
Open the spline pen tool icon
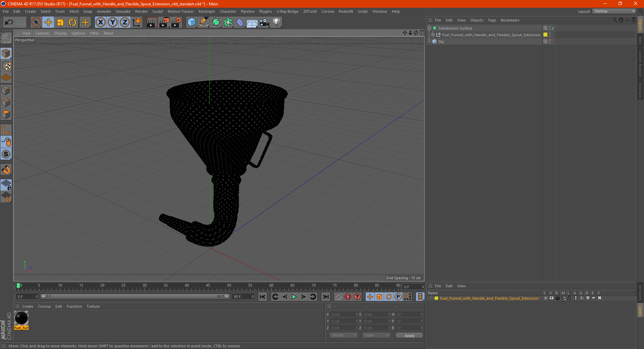click(204, 22)
